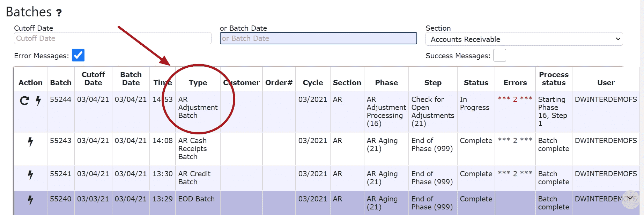Click the Order# column header
Screen dimensions: 644x215
point(279,83)
